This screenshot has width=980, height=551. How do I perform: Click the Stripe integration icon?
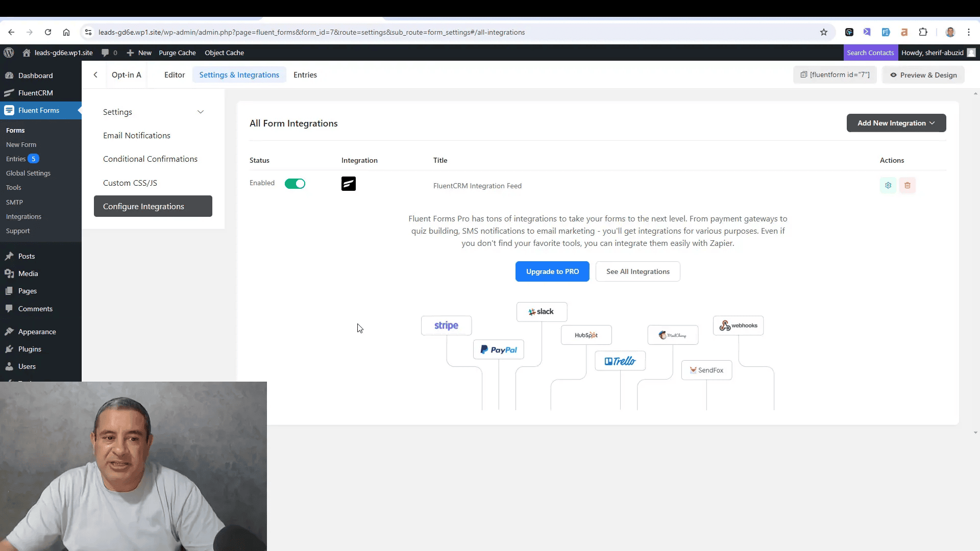tap(446, 325)
